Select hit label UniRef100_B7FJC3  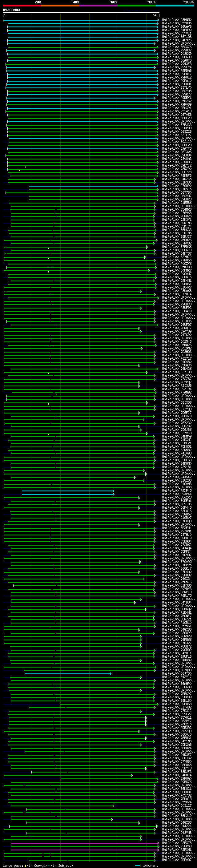point(177,125)
